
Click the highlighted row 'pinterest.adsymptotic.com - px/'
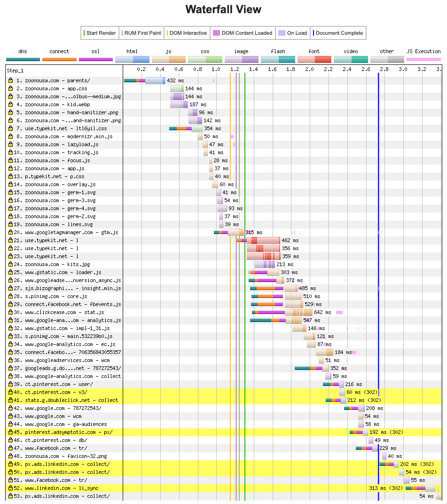224,432
